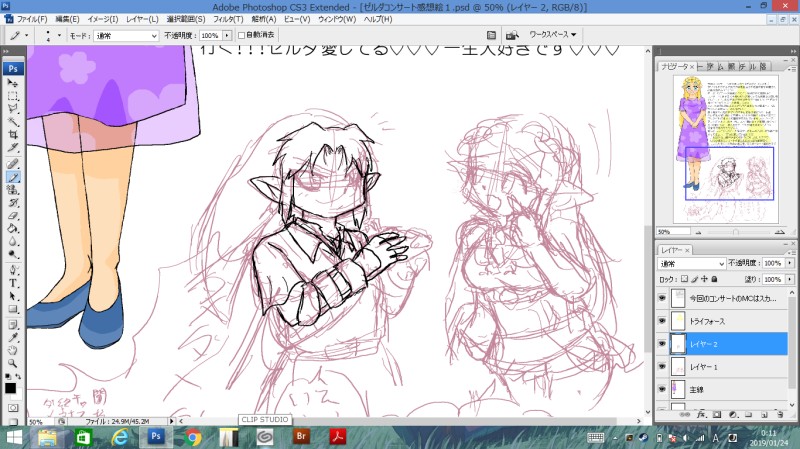Open options bar opacity slider arrow
This screenshot has height=449, width=800.
[227, 35]
